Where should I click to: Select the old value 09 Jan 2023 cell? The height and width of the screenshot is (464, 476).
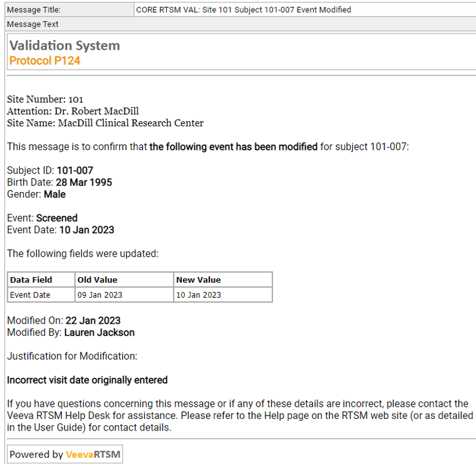(100, 295)
